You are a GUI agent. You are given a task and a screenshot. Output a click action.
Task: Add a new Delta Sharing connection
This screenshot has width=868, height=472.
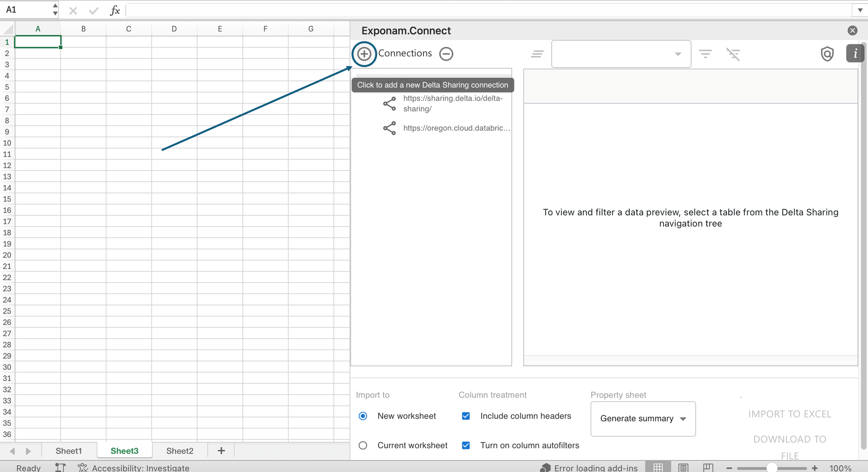[x=364, y=54]
